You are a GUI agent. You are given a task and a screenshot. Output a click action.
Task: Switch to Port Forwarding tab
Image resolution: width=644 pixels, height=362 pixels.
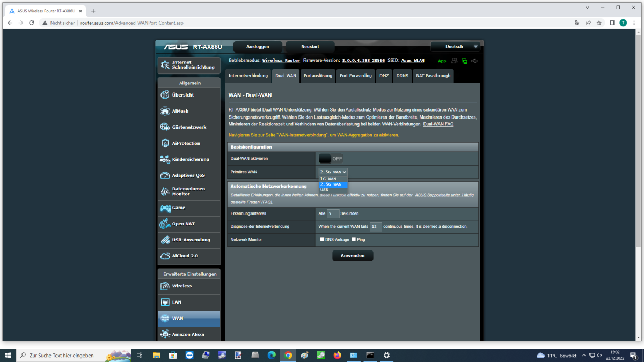pyautogui.click(x=356, y=76)
